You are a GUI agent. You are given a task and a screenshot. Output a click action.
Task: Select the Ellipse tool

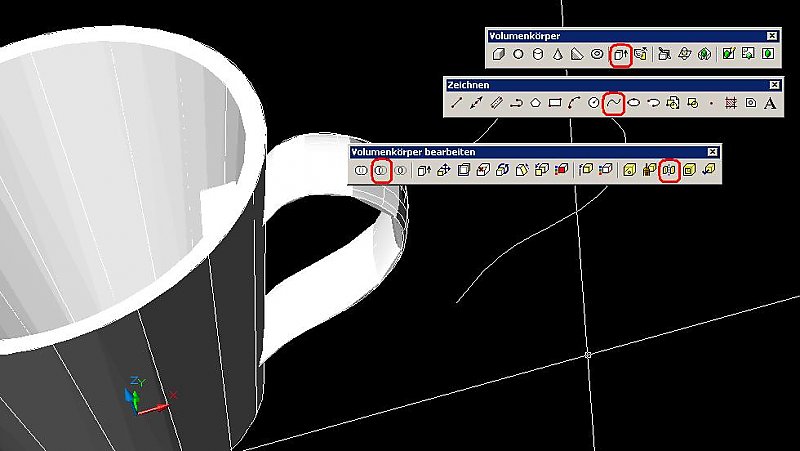point(634,103)
